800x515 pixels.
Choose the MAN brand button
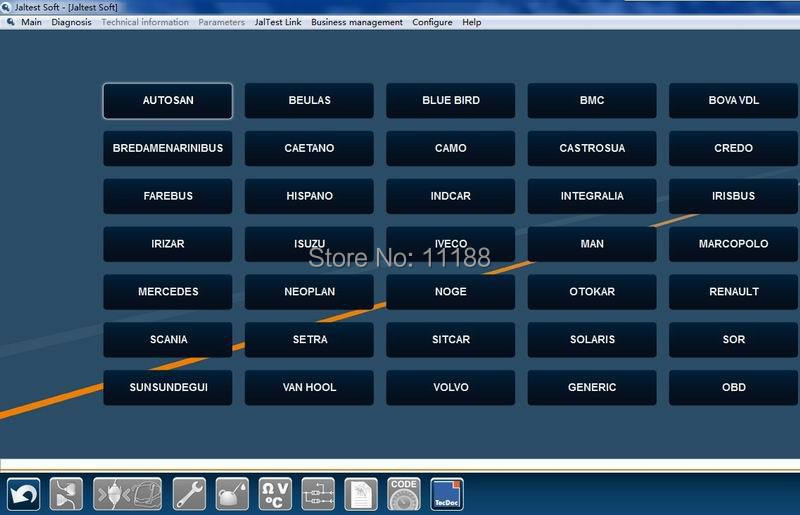point(592,244)
